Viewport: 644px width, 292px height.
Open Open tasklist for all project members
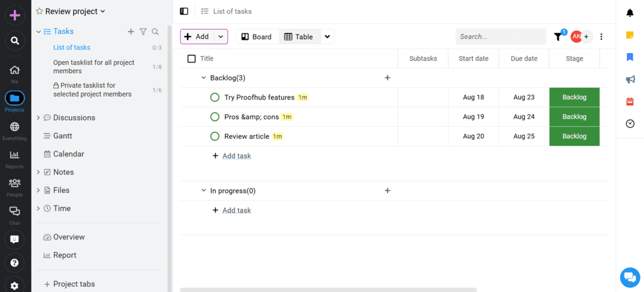(x=94, y=67)
